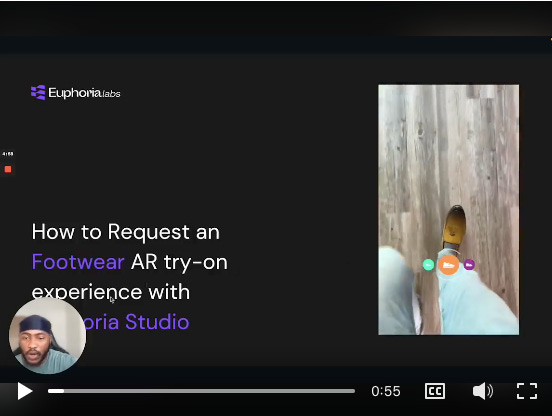552x416 pixels.
Task: Click the presenter webcam bubble
Action: tap(47, 336)
